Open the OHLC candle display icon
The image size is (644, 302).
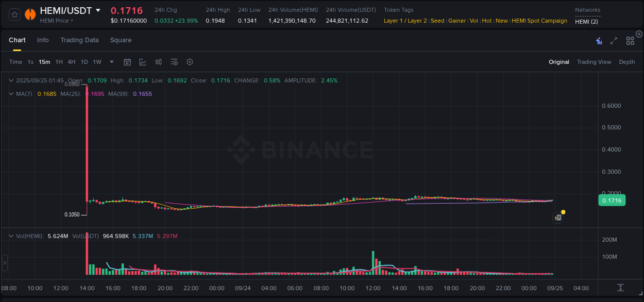[x=158, y=62]
